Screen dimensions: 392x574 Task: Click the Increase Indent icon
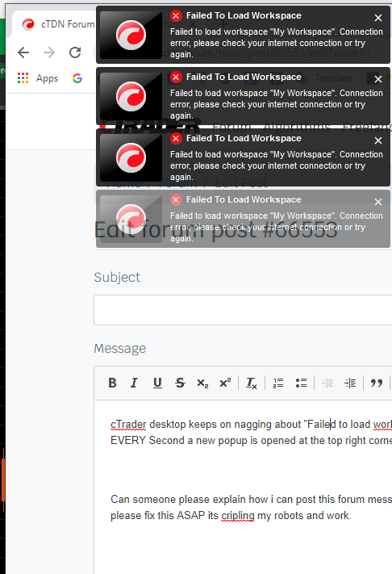point(350,383)
